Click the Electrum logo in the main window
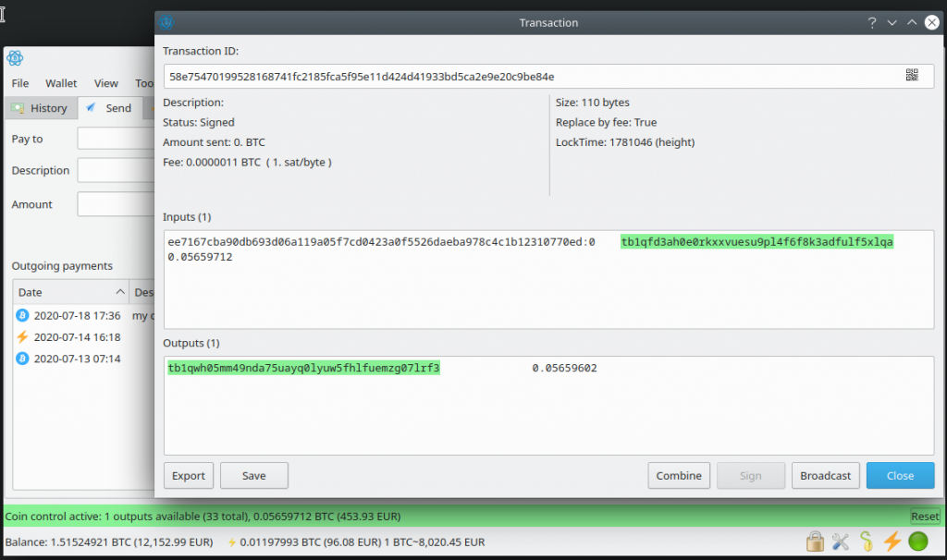The image size is (947, 560). tap(15, 58)
